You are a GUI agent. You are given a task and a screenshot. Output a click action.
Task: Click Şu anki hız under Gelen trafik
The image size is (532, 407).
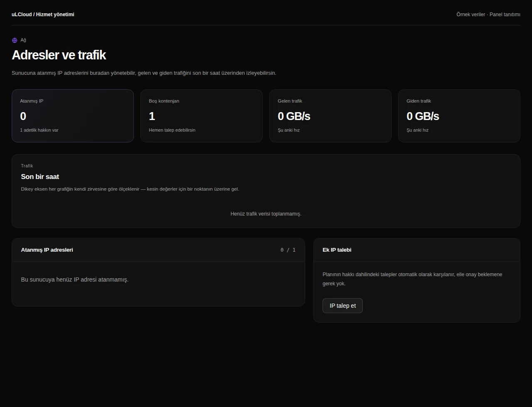[288, 130]
